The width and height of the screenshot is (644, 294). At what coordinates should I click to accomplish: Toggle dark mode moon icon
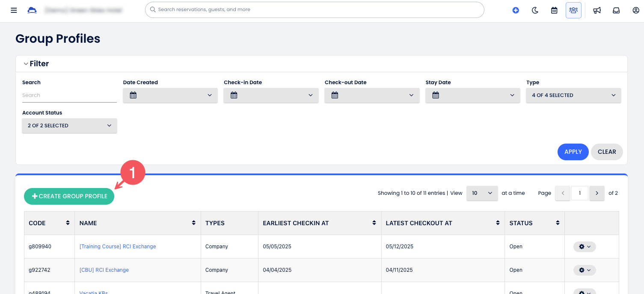[535, 10]
